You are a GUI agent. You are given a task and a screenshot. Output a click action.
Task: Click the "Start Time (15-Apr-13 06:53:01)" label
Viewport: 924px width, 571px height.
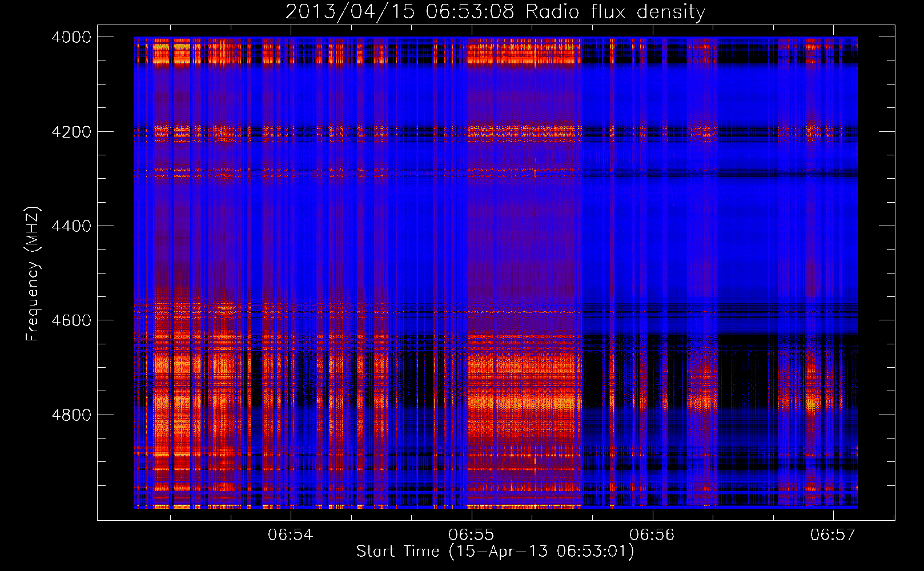pos(495,552)
